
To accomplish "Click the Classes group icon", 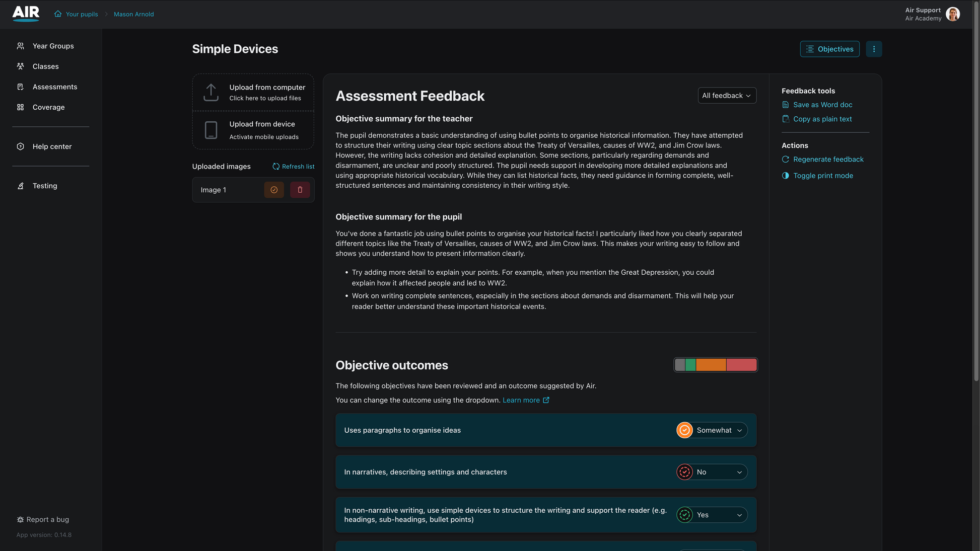I will click(x=21, y=66).
